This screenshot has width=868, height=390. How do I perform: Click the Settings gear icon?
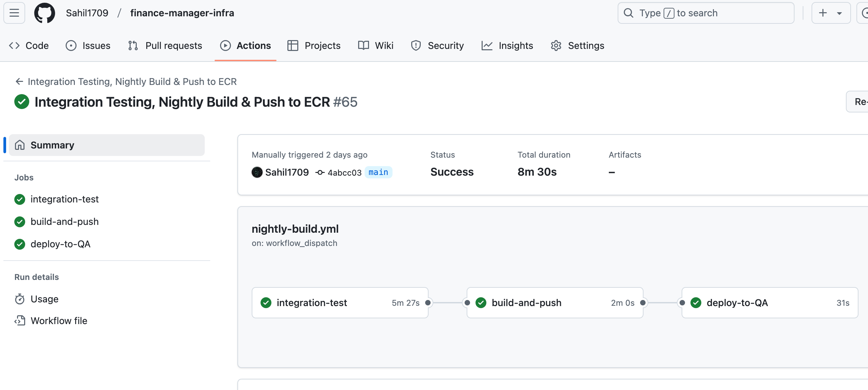(x=556, y=46)
